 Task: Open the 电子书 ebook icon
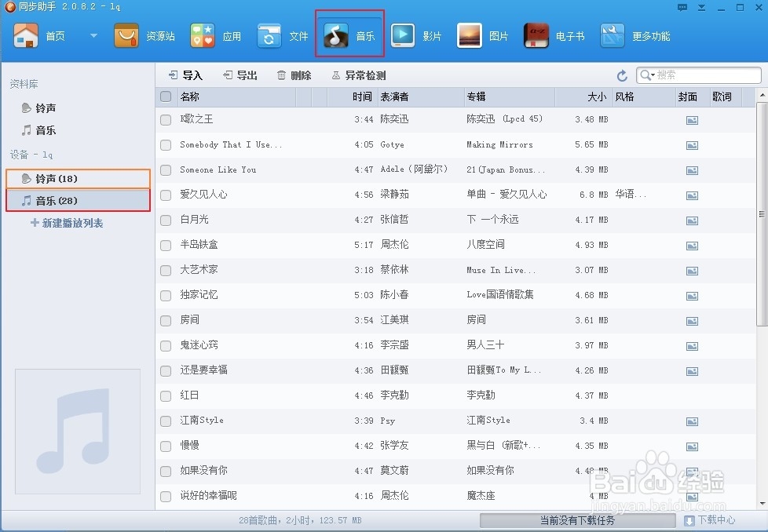tap(536, 36)
